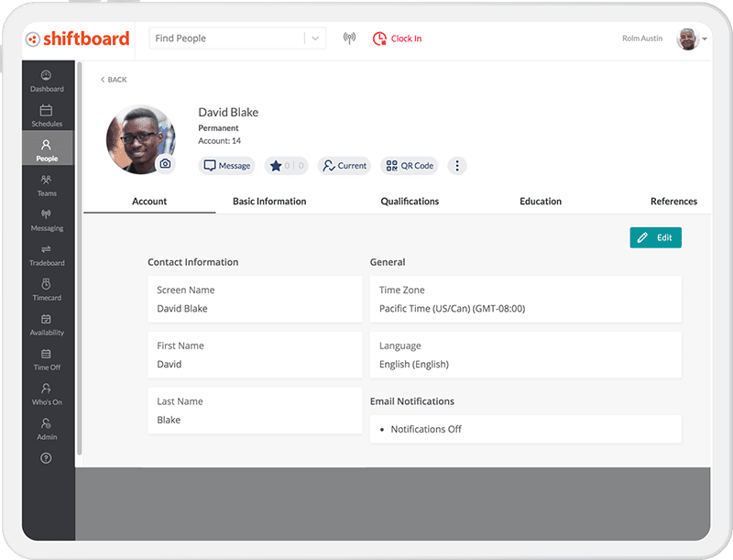
Task: Click the Permanent label under the name
Action: pos(218,128)
